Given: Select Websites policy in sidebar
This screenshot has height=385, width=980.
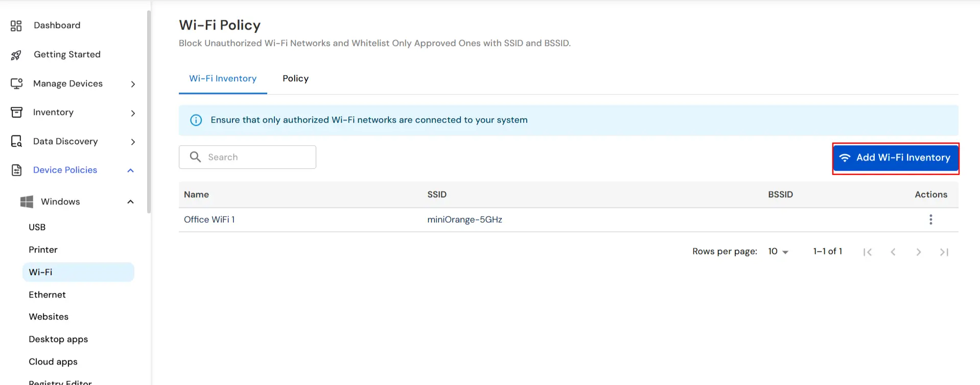Looking at the screenshot, I should click(49, 316).
